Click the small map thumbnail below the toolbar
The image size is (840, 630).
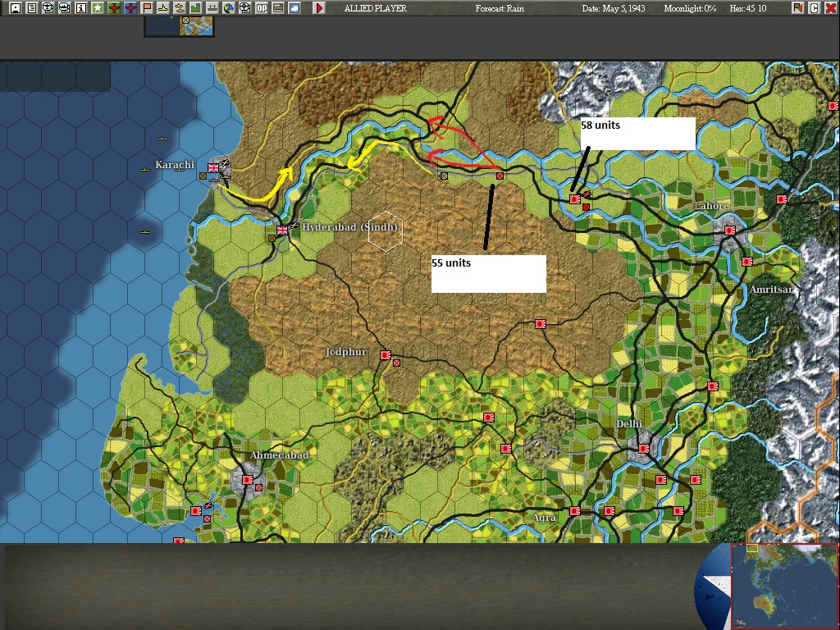(x=180, y=26)
